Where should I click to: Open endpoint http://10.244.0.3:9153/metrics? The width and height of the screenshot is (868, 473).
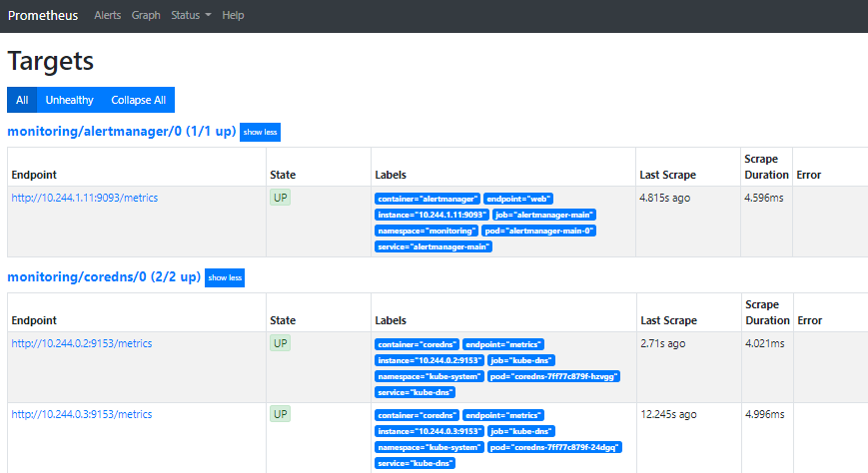click(x=82, y=414)
